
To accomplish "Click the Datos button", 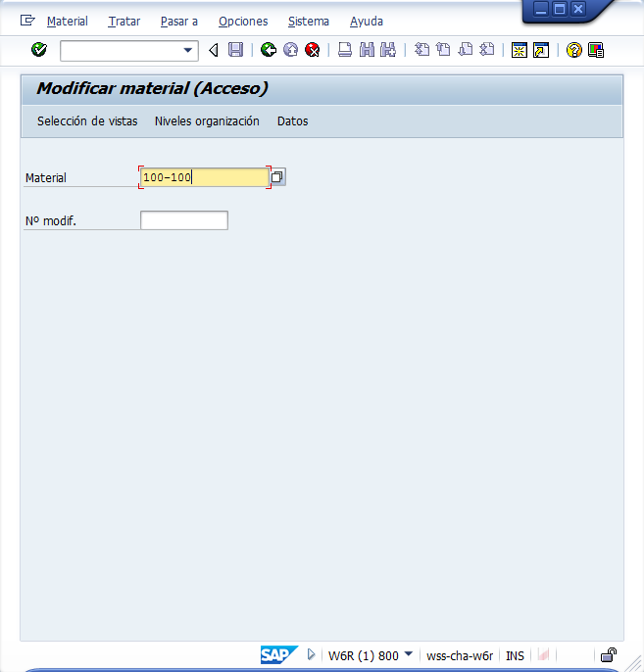I will [293, 121].
